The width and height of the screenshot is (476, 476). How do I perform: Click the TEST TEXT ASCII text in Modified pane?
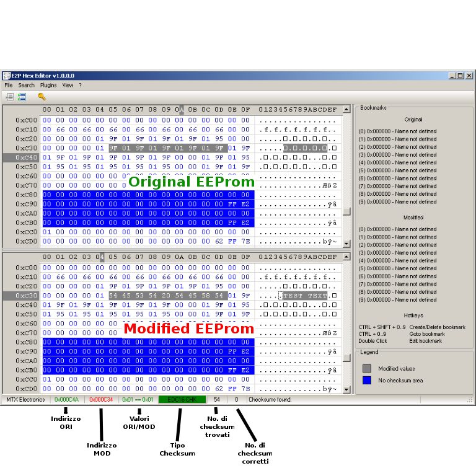[x=305, y=296]
